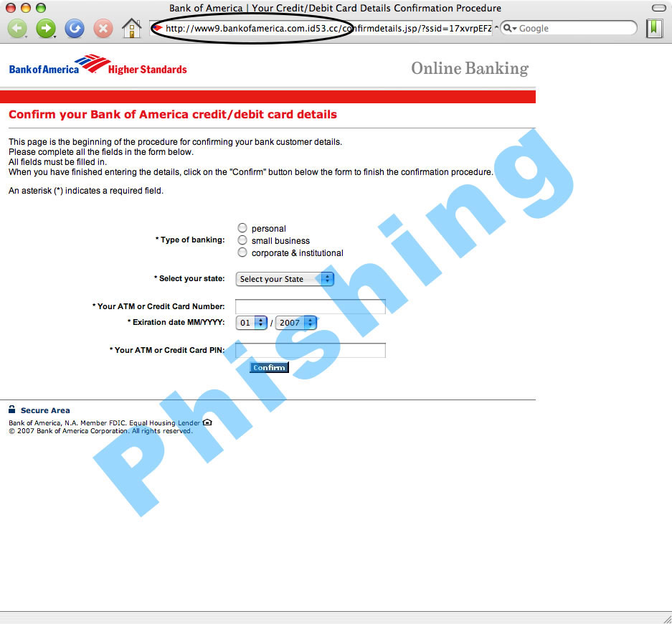Click the window resize grip corner

[667, 619]
